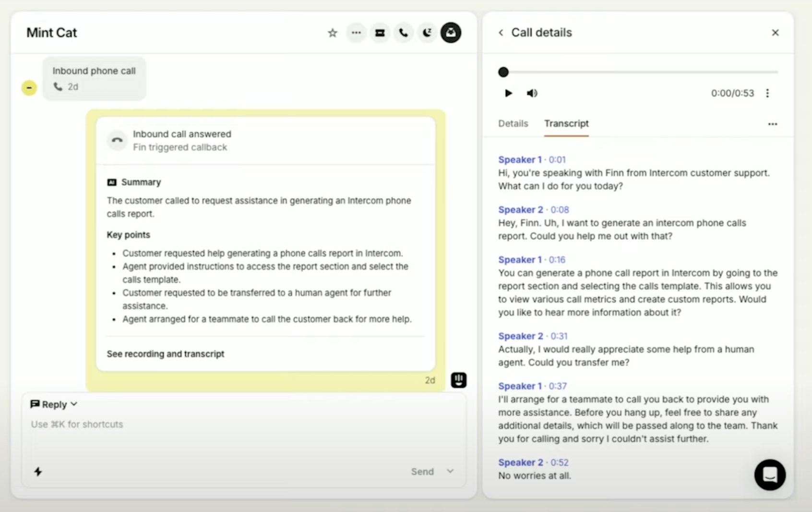Open the Send options chevron
The height and width of the screenshot is (512, 812).
click(450, 471)
